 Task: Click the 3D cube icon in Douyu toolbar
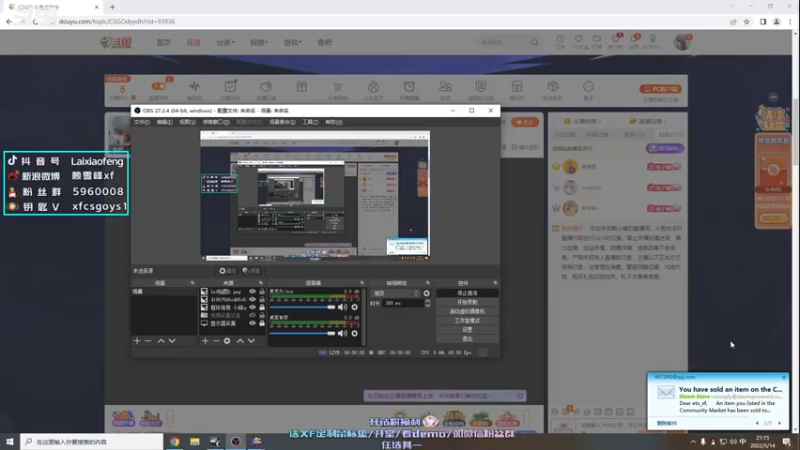(x=553, y=86)
